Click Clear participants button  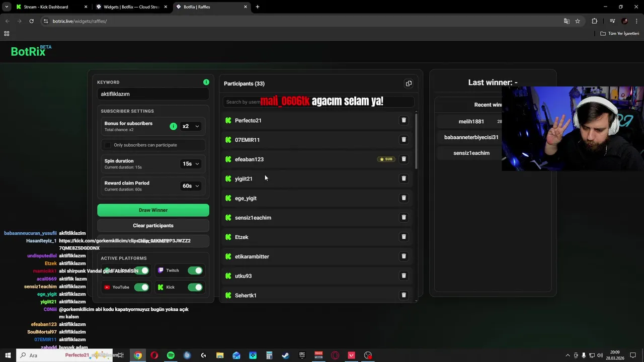tap(153, 226)
